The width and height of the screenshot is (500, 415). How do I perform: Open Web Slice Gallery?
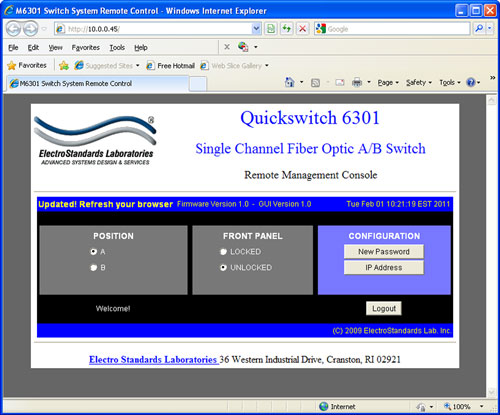231,66
